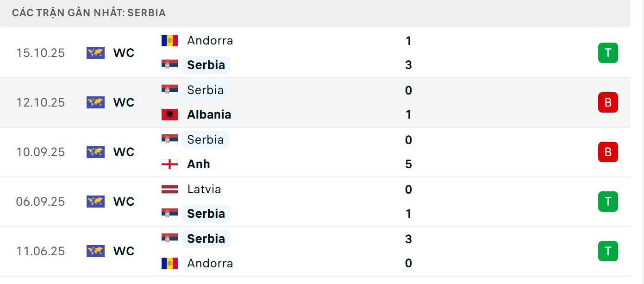Open the Albania team page link
This screenshot has width=644, height=284.
point(208,114)
